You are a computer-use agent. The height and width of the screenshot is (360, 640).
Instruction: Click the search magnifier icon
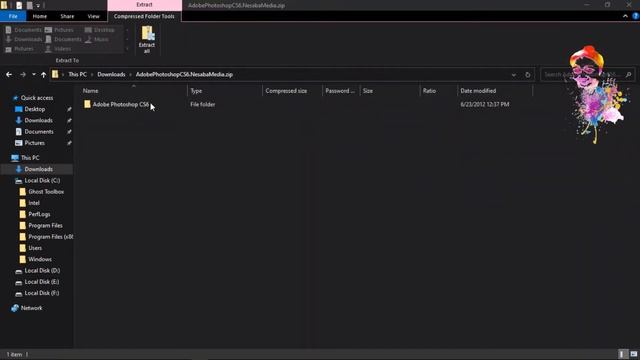629,75
